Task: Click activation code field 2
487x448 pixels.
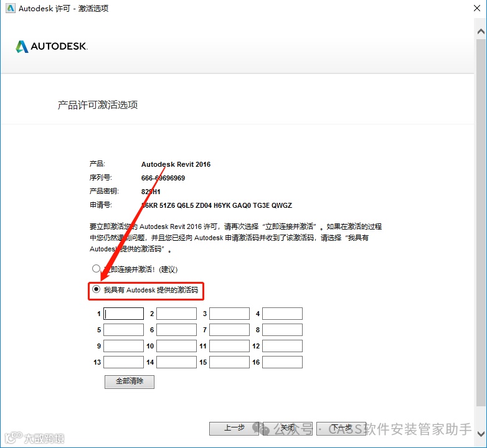Action: [176, 314]
